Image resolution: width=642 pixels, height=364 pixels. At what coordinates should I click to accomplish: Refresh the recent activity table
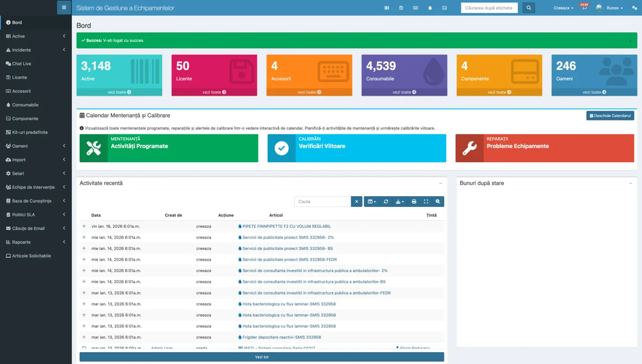coord(386,201)
